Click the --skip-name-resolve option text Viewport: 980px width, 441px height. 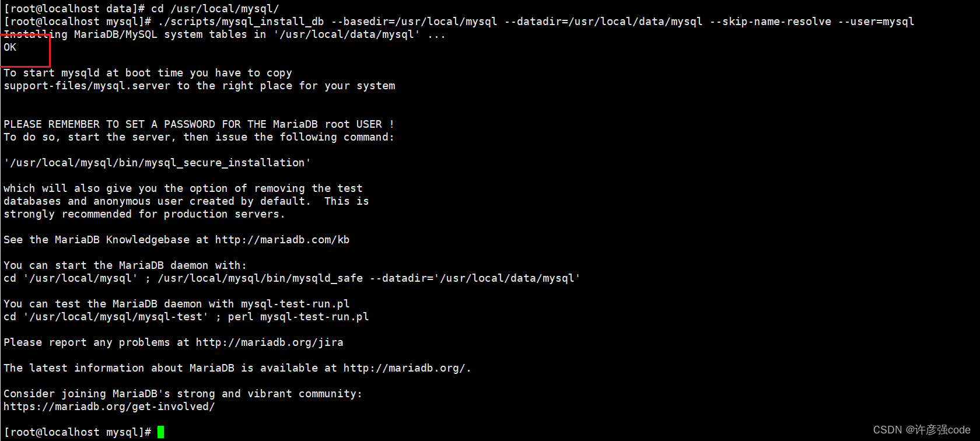[x=771, y=22]
